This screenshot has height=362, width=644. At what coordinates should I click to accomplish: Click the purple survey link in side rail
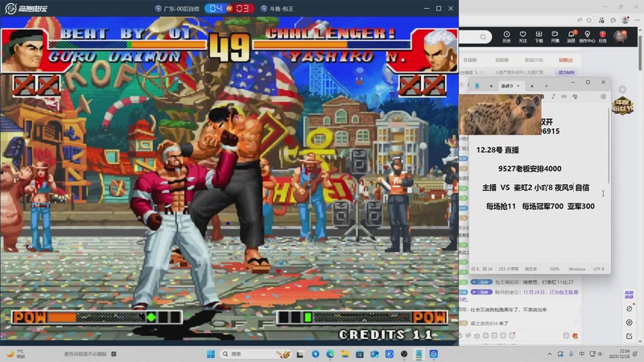pyautogui.click(x=629, y=294)
